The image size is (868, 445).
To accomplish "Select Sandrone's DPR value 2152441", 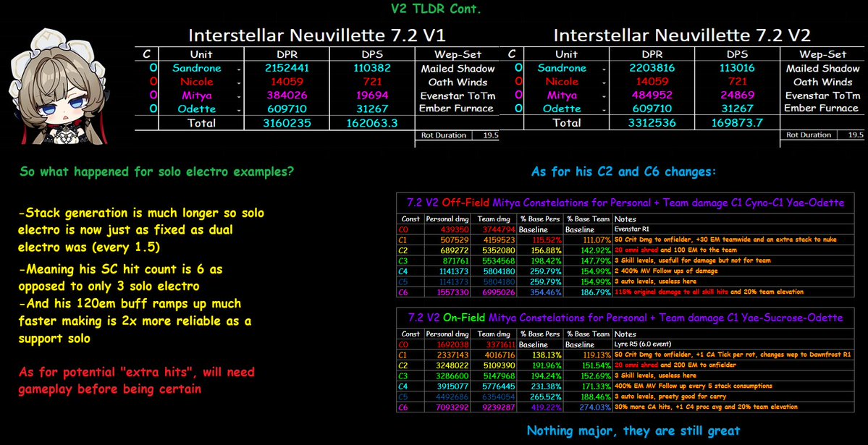I will pos(286,68).
